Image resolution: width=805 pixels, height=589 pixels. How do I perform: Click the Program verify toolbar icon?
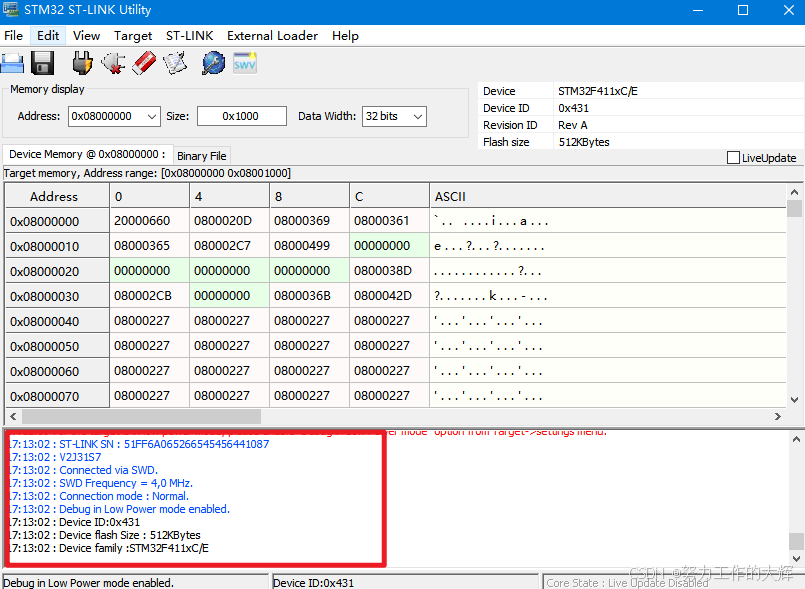[175, 64]
